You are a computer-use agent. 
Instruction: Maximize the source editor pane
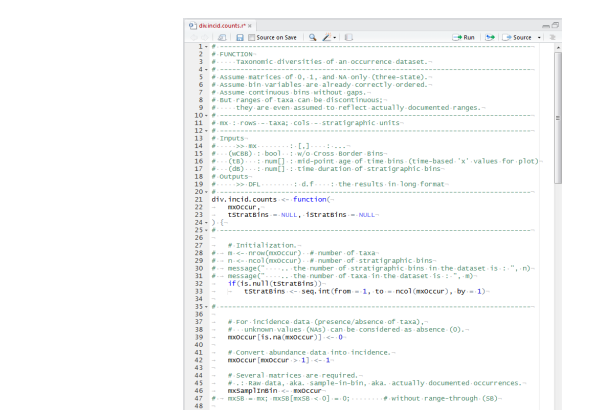[x=555, y=23]
